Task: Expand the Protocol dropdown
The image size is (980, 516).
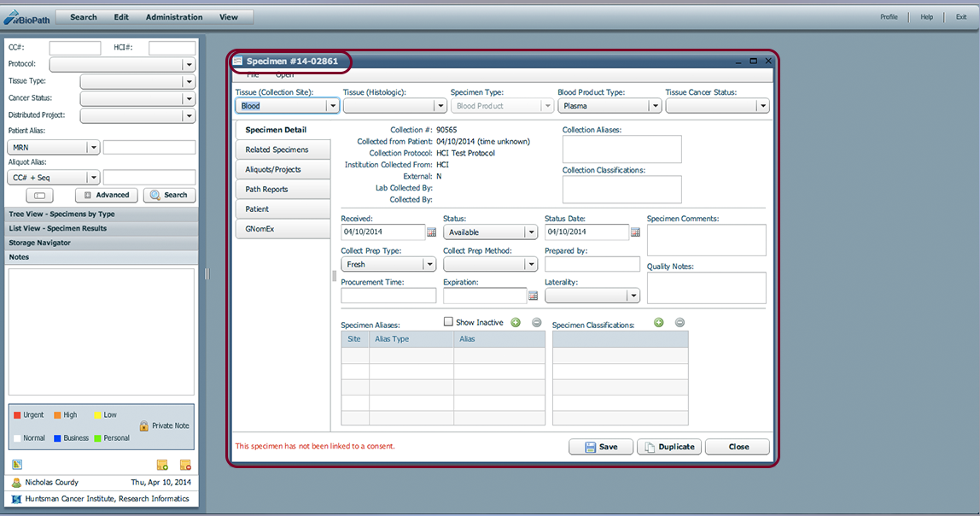Action: [189, 64]
